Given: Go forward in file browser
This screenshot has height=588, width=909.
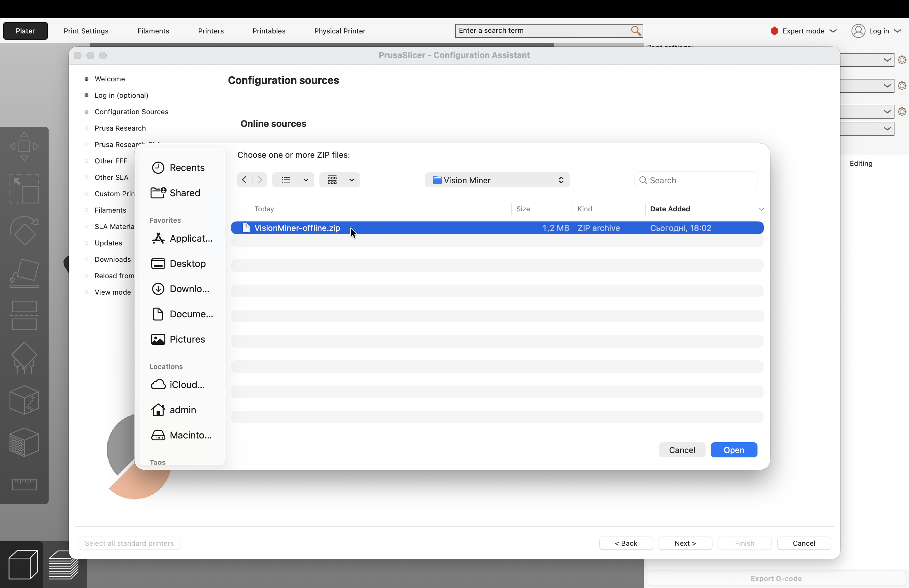Looking at the screenshot, I should [260, 180].
